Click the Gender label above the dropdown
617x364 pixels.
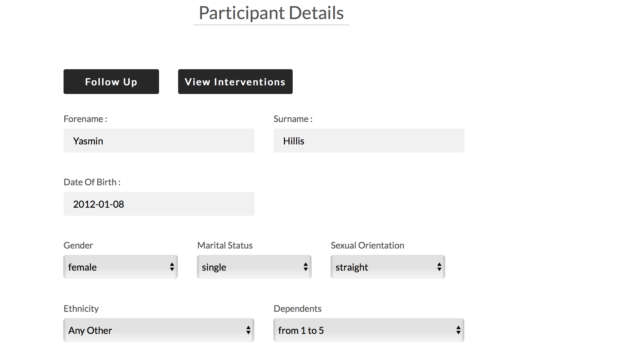[x=78, y=246]
